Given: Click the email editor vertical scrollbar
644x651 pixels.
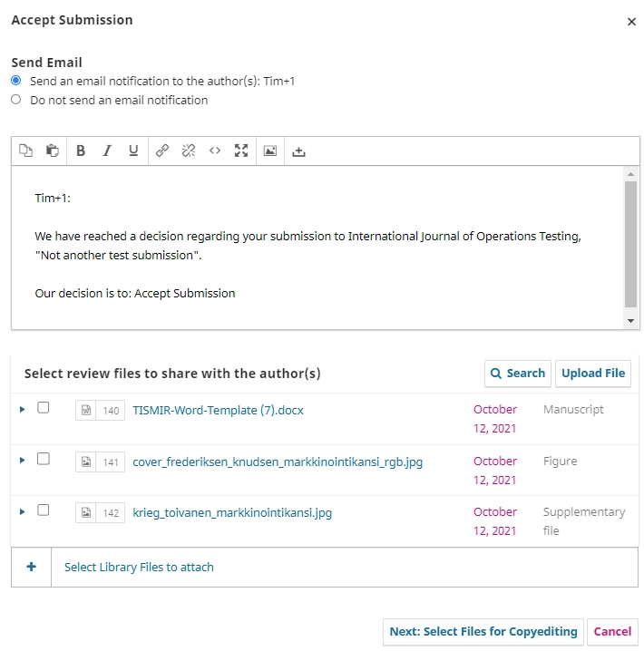Looking at the screenshot, I should 630,245.
